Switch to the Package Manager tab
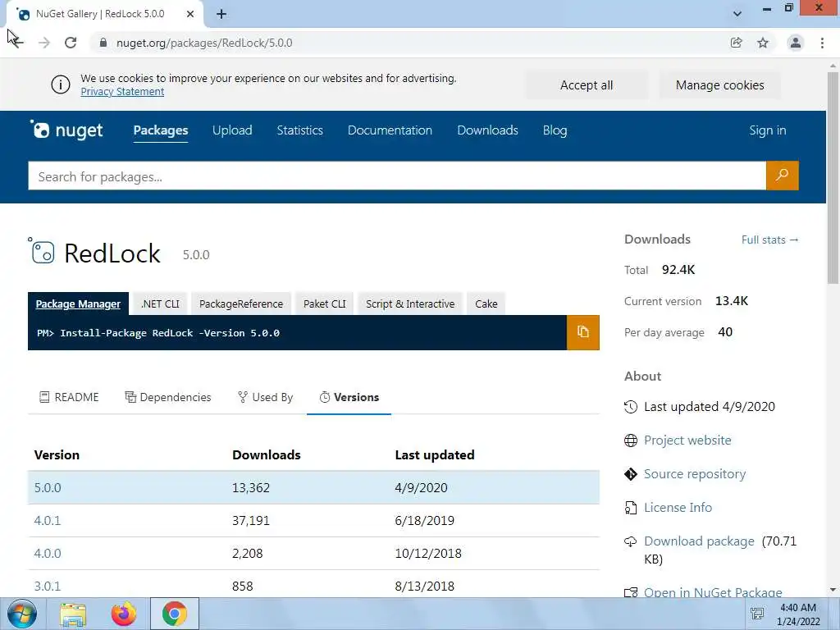This screenshot has width=840, height=630. [78, 304]
